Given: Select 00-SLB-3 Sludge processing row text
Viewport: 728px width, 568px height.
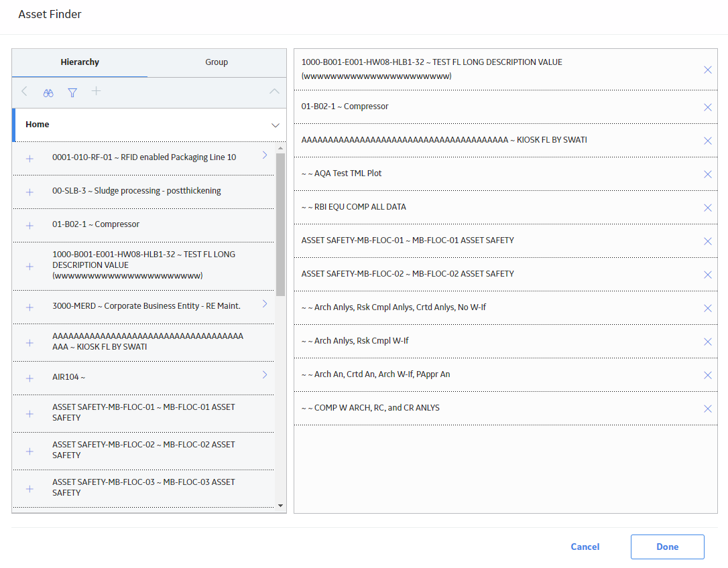Looking at the screenshot, I should (x=137, y=191).
